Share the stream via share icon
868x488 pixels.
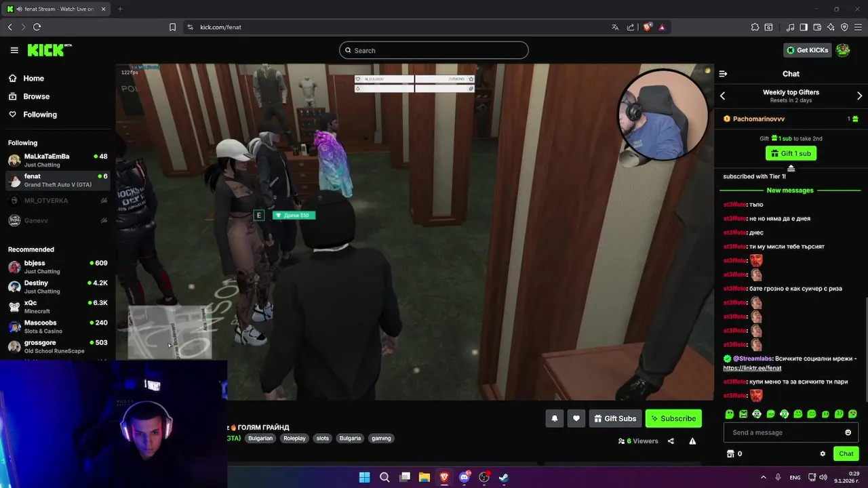(x=671, y=441)
